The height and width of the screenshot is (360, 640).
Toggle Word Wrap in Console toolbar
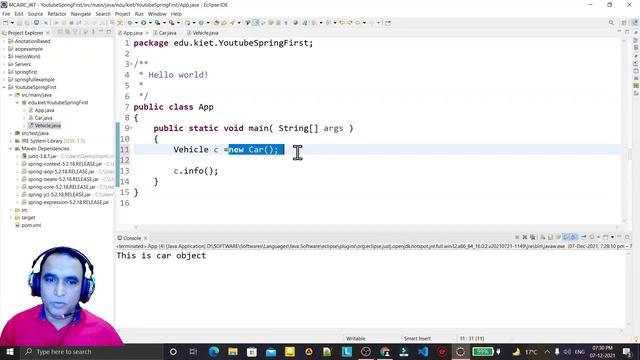(558, 237)
